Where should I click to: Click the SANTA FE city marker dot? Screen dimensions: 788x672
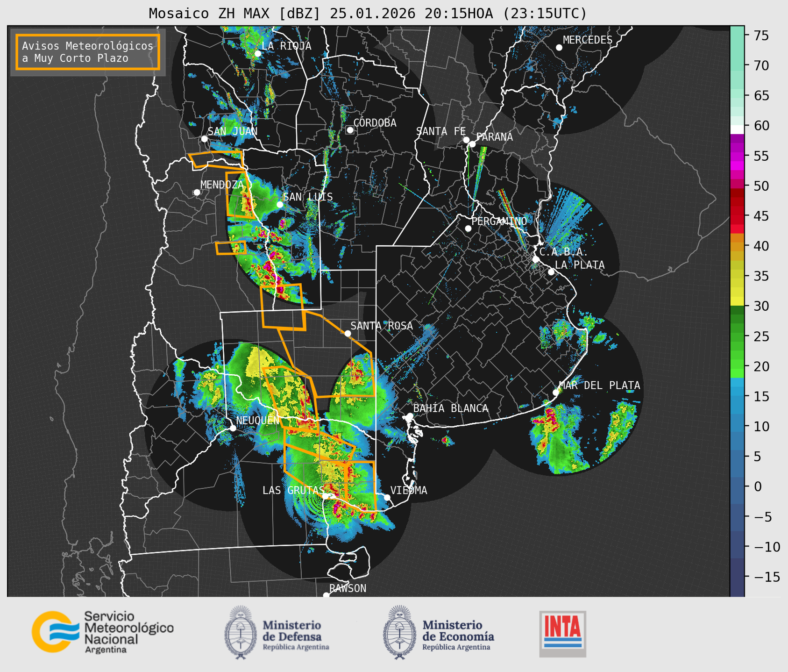click(466, 140)
